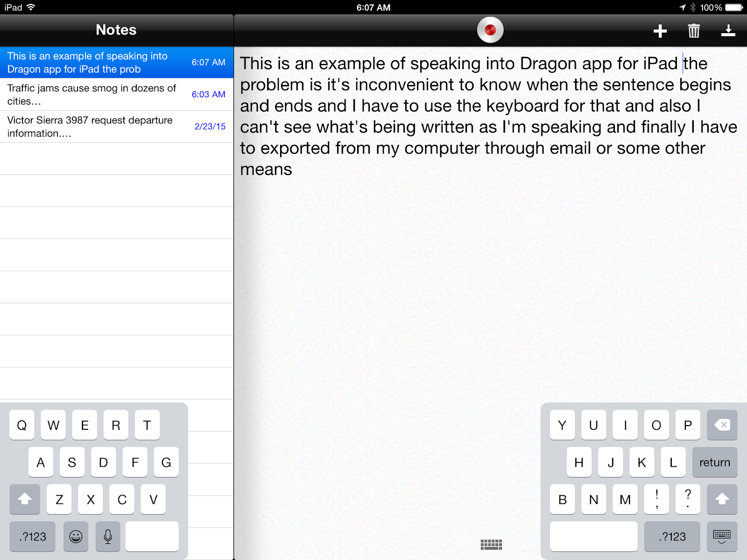The image size is (747, 560).
Task: Tap the A key
Action: pyautogui.click(x=41, y=462)
